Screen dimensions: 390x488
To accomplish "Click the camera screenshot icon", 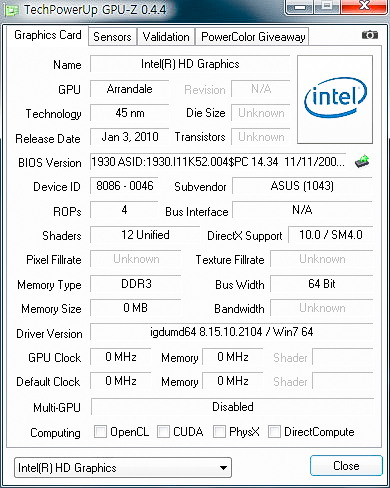I will click(370, 35).
